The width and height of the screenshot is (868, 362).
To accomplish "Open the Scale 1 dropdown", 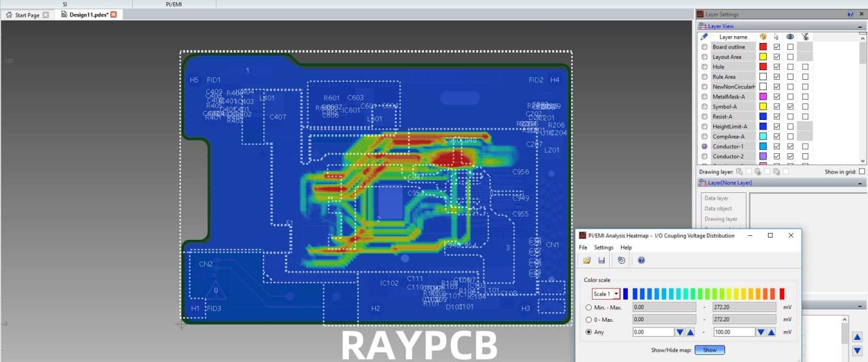I will pyautogui.click(x=615, y=294).
